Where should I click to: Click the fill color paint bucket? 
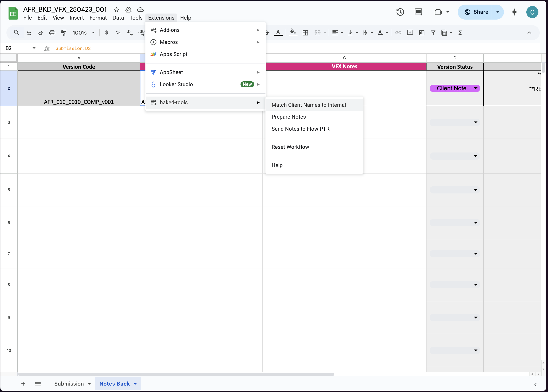click(x=293, y=32)
